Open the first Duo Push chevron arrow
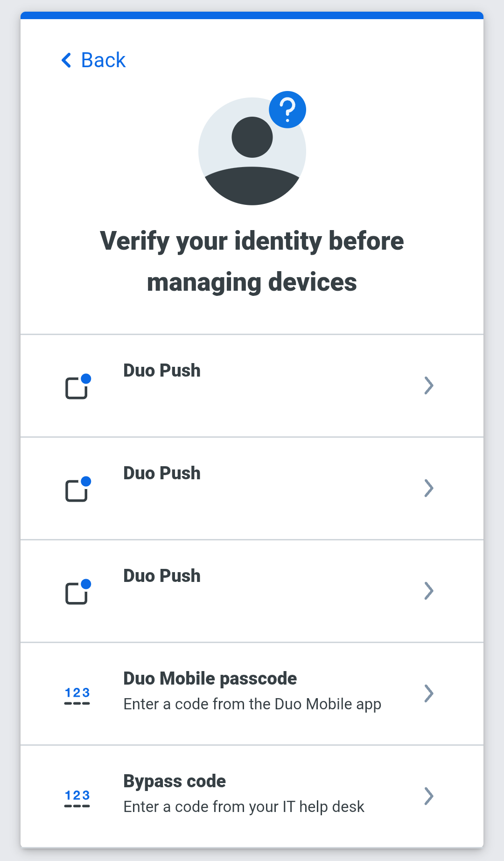The height and width of the screenshot is (861, 504). click(x=429, y=385)
